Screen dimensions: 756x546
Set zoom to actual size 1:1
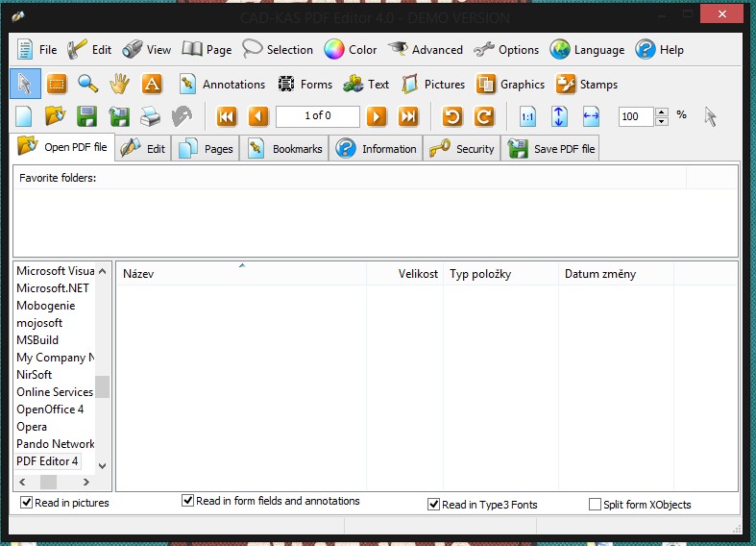coord(527,116)
